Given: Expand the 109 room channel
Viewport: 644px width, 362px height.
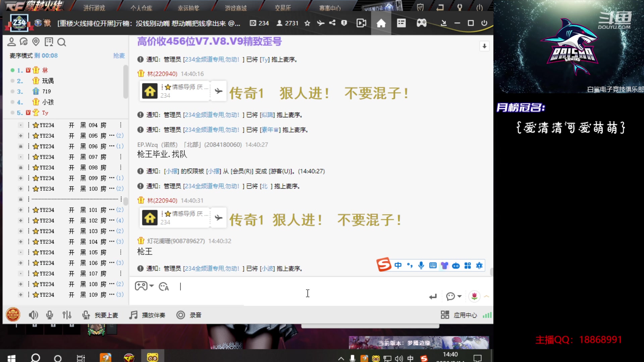Looking at the screenshot, I should pos(20,295).
